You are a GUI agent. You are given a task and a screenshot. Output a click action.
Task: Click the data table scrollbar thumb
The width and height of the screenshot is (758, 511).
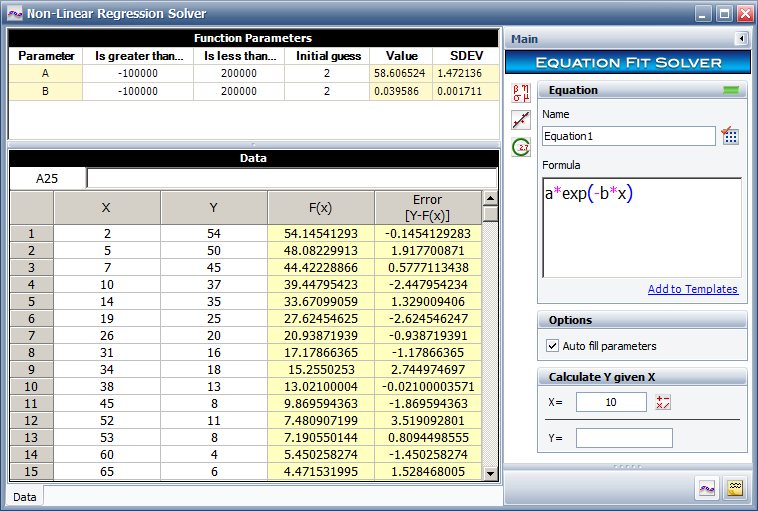[x=490, y=213]
